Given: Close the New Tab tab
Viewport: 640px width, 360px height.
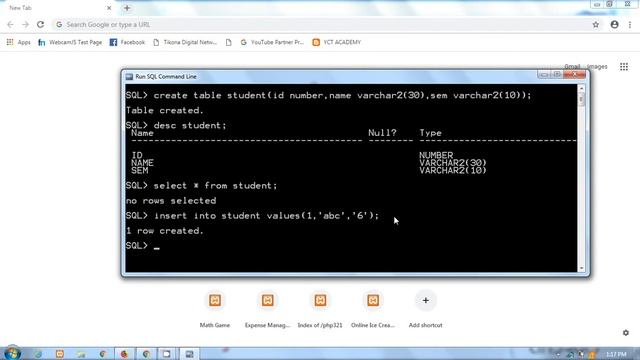Looking at the screenshot, I should [x=109, y=8].
